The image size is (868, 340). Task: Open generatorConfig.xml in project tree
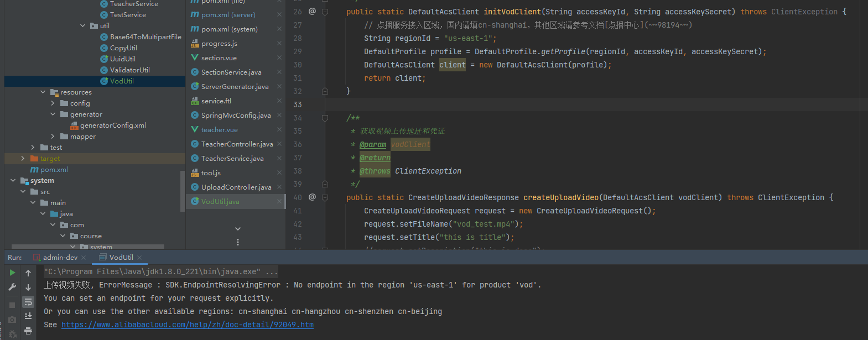click(113, 125)
